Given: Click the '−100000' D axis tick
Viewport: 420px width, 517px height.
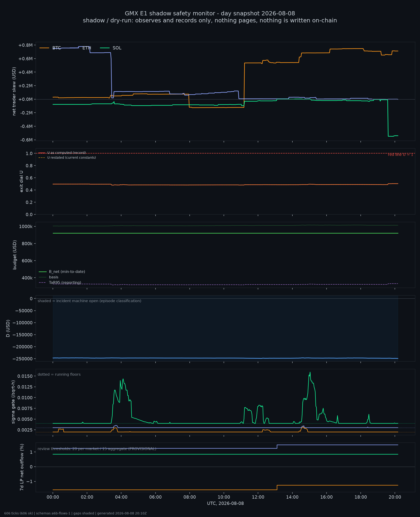Looking at the screenshot, I should pyautogui.click(x=23, y=323).
